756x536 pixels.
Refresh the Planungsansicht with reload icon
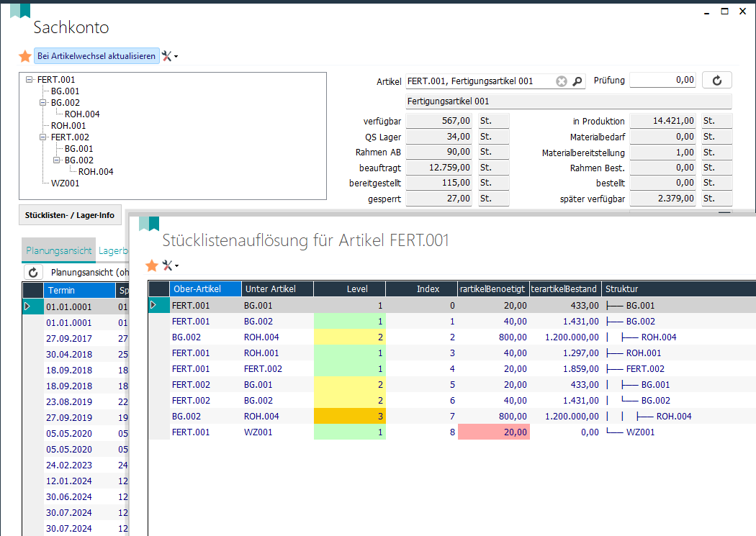pyautogui.click(x=33, y=273)
